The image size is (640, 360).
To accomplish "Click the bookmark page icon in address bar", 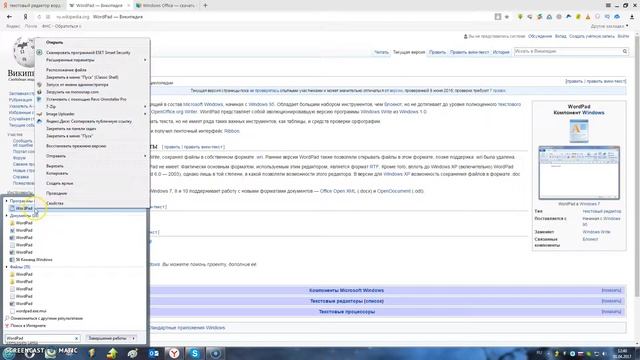I will pos(498,17).
